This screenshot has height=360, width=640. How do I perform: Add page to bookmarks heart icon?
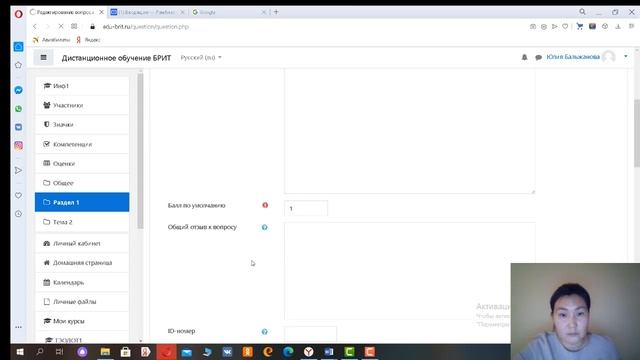(x=565, y=27)
